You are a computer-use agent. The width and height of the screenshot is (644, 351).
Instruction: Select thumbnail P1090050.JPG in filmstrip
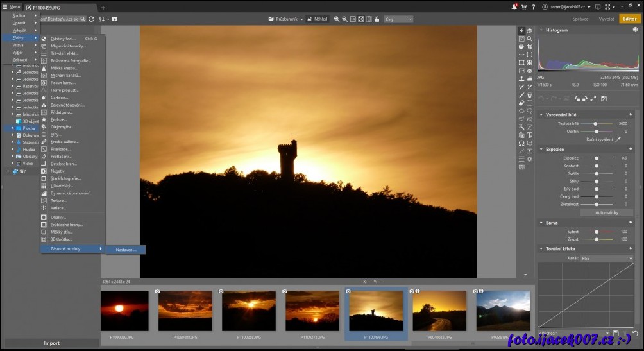pos(124,311)
